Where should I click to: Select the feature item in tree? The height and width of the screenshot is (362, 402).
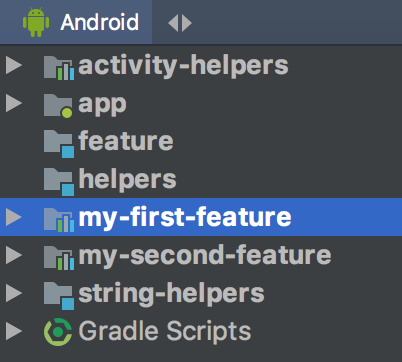tap(126, 141)
